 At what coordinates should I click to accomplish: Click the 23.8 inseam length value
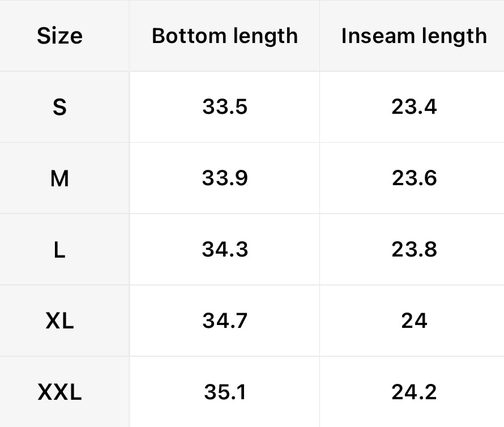[414, 250]
